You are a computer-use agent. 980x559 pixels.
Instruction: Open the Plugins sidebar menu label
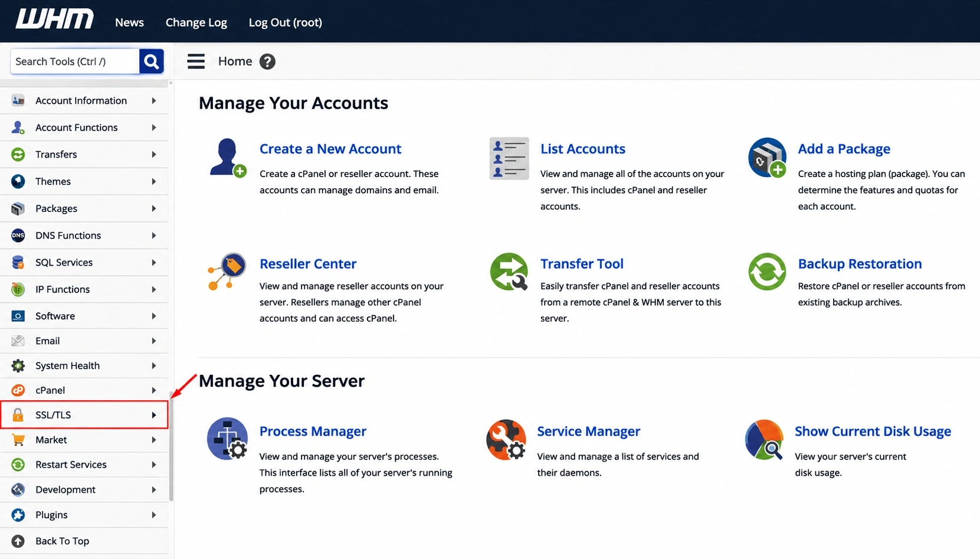(51, 515)
